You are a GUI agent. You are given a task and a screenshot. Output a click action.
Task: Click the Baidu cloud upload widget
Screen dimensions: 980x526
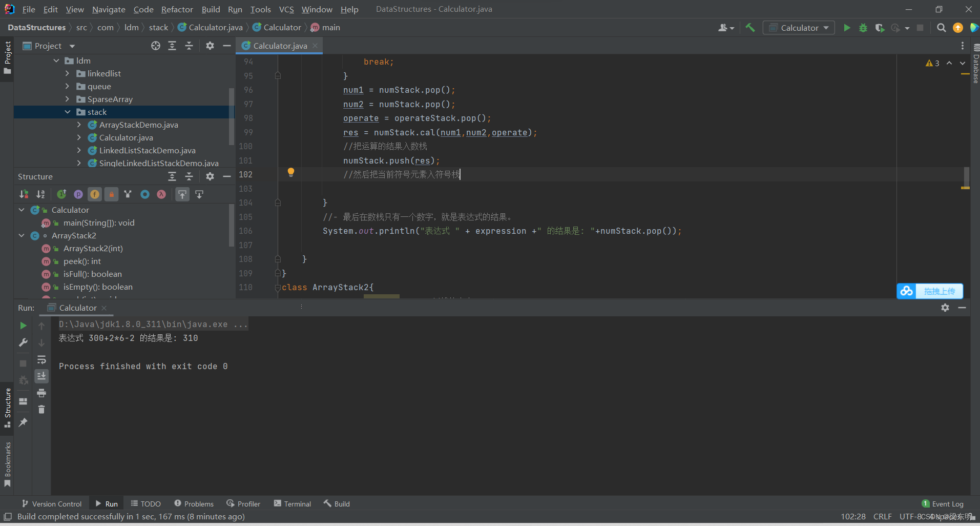coord(930,291)
